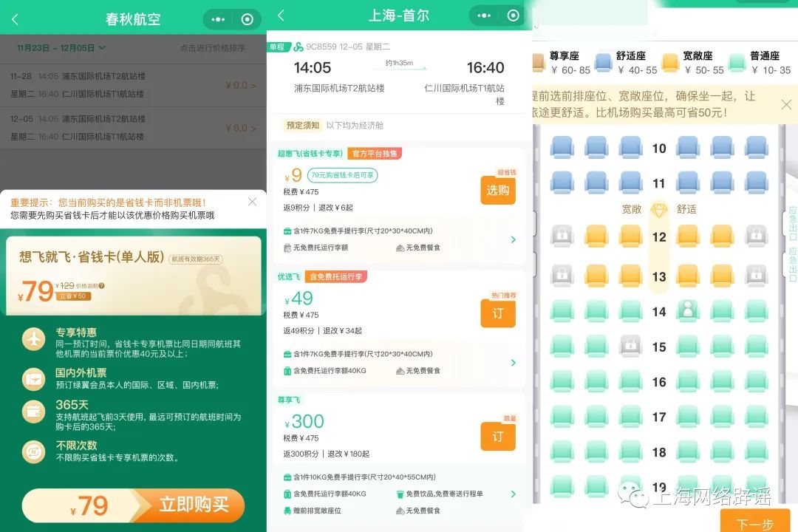Select the 11-28 flight row priced ¥9.0
This screenshot has width=798, height=532.
[133, 85]
